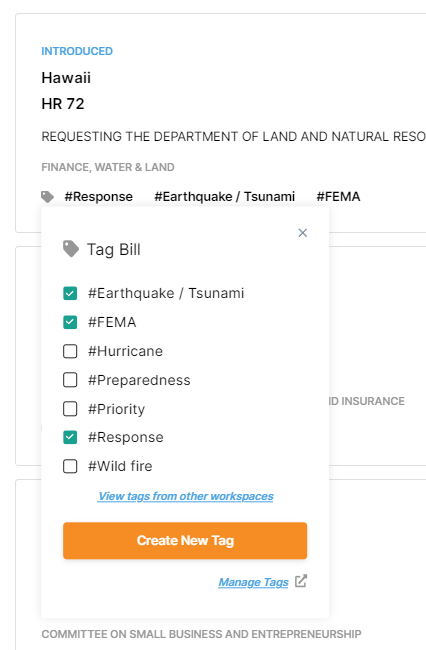Tick the #Priority checkbox

[x=70, y=409]
